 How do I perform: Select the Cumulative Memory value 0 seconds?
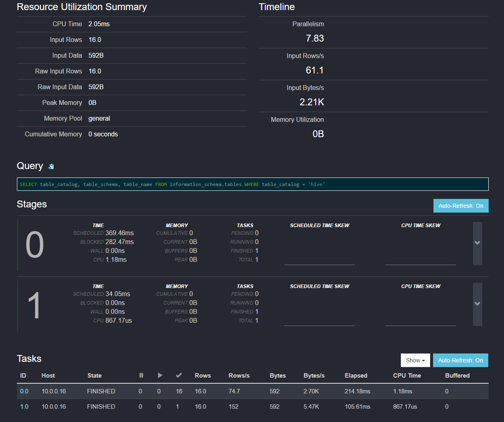[x=103, y=134]
